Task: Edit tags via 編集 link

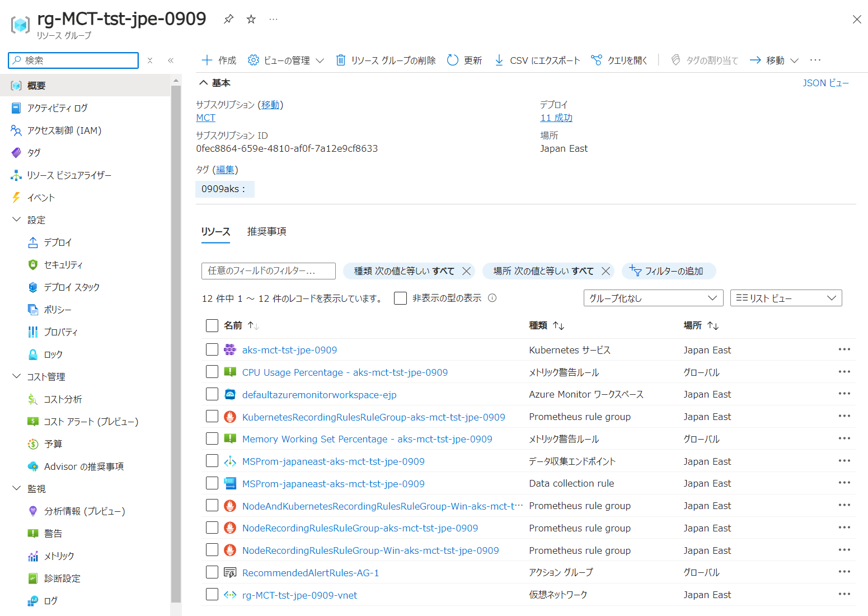Action: (x=225, y=170)
